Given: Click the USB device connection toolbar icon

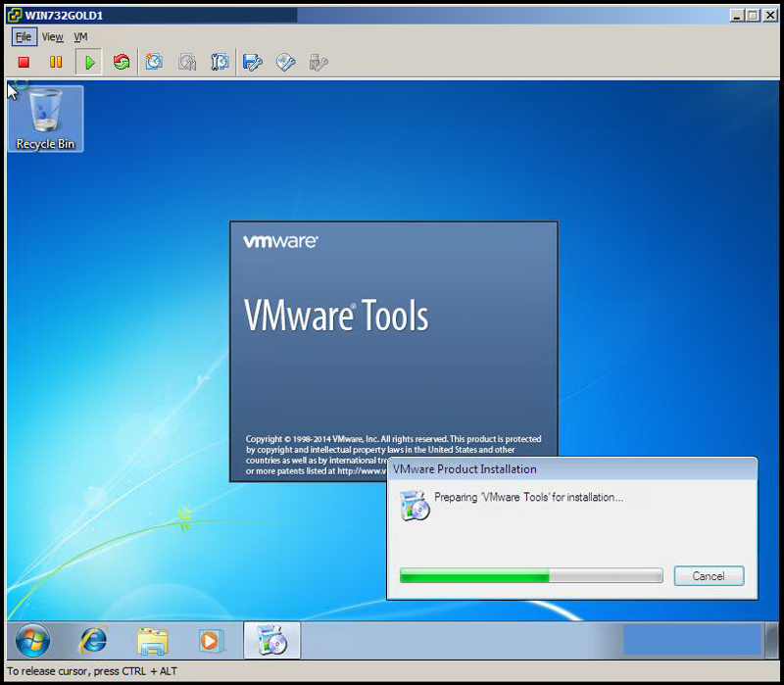Looking at the screenshot, I should 318,62.
